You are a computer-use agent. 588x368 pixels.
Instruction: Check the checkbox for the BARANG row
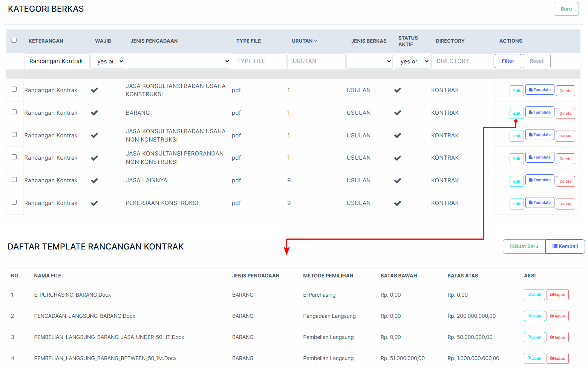click(14, 112)
